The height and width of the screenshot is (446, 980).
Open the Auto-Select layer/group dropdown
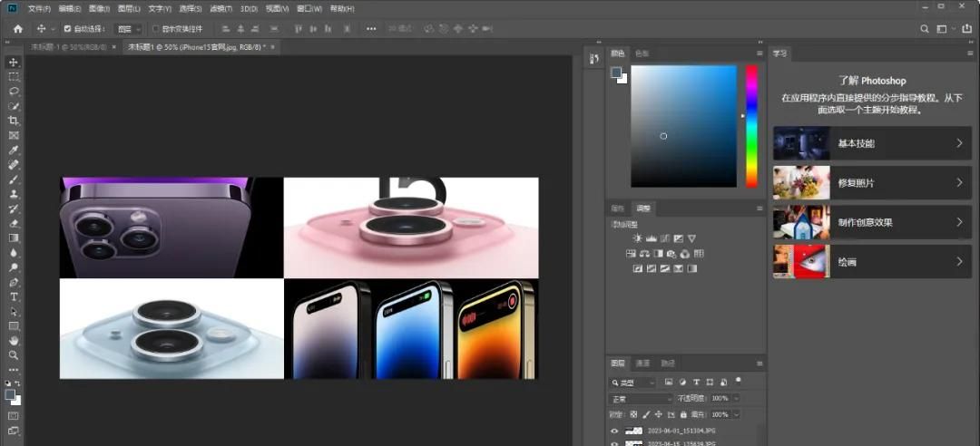tap(130, 29)
